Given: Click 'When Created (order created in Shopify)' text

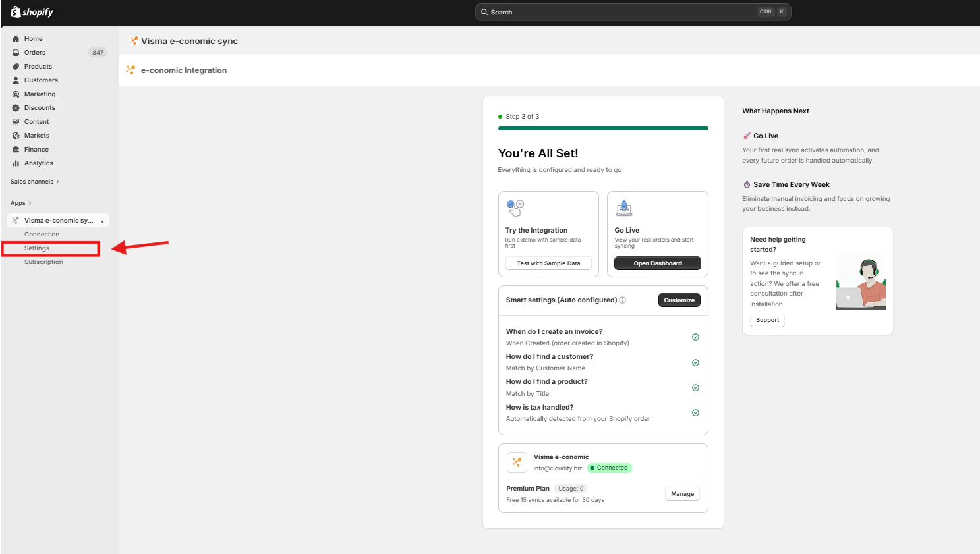Looking at the screenshot, I should (x=567, y=343).
